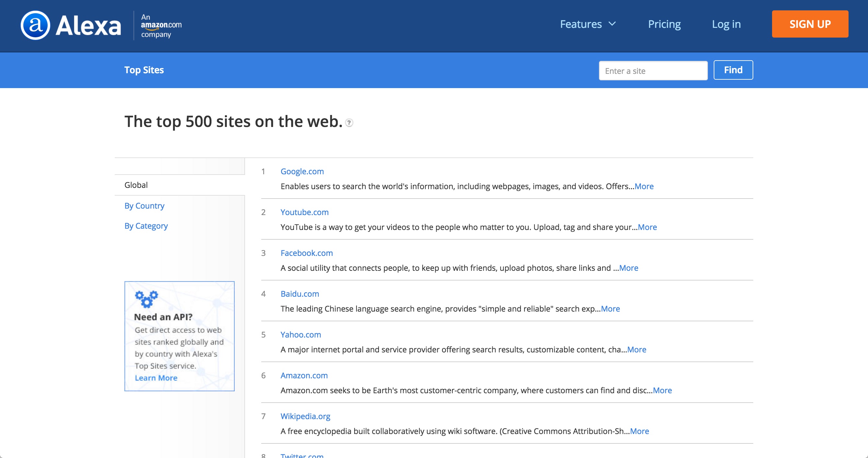This screenshot has width=868, height=458.
Task: Open the Pricing page
Action: pyautogui.click(x=664, y=24)
